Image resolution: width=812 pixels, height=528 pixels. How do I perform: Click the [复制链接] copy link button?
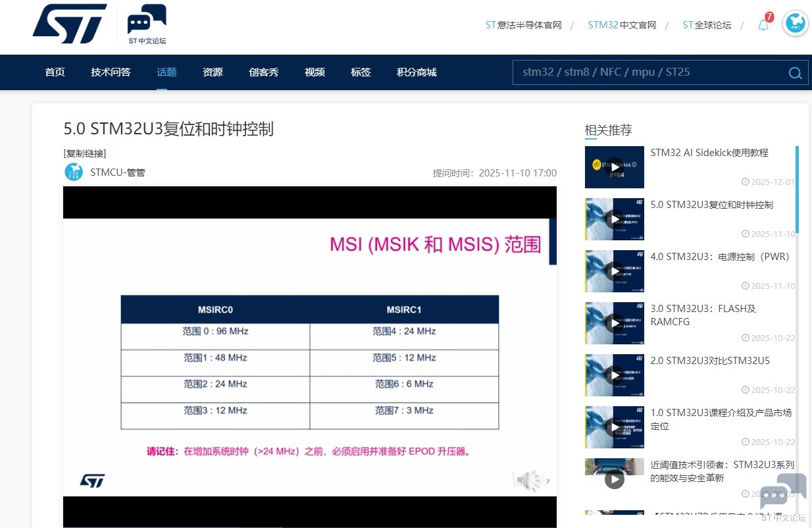tap(85, 153)
